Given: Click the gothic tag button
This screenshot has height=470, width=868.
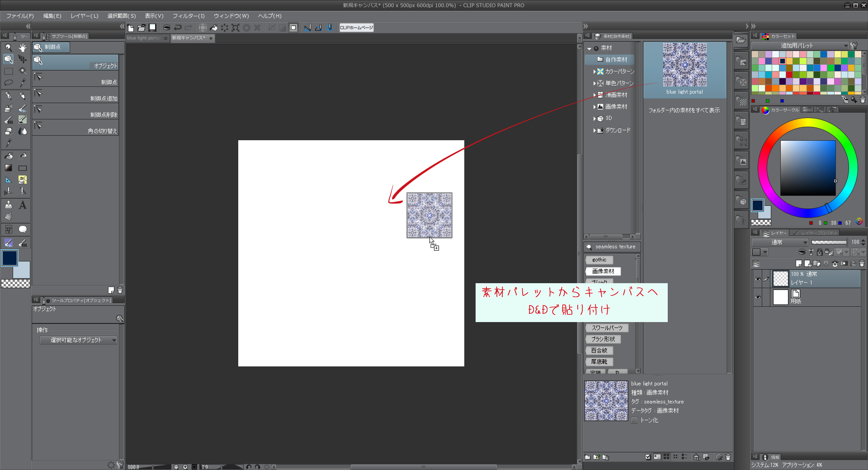Looking at the screenshot, I should (x=599, y=260).
